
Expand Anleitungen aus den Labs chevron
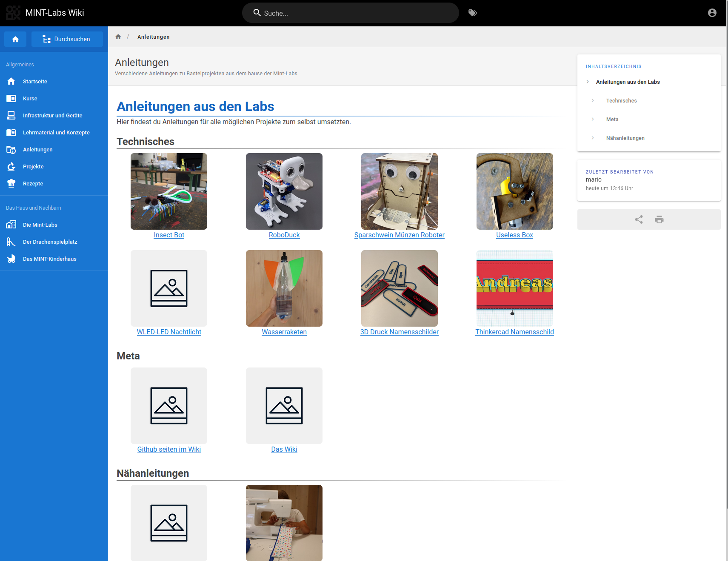point(588,82)
